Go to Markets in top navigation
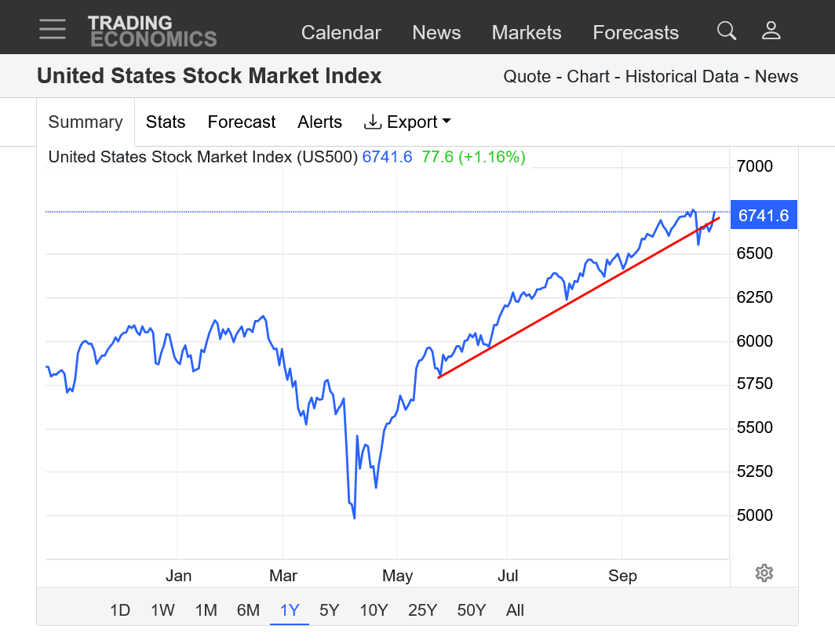Viewport: 835px width, 644px height. point(527,33)
